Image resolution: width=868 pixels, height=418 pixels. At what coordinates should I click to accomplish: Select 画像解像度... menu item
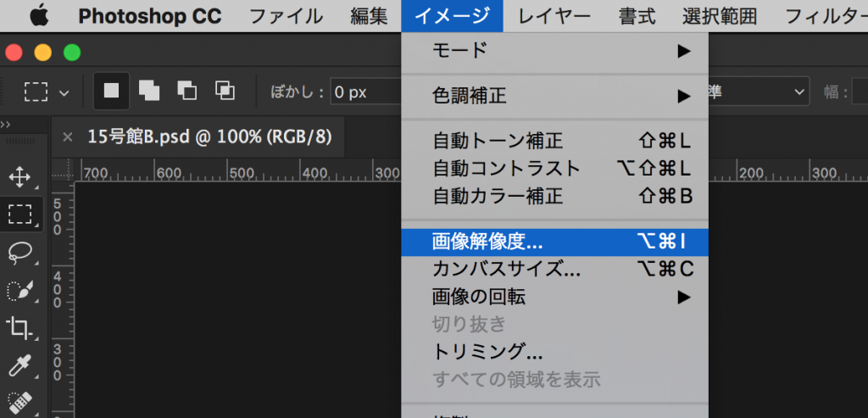pyautogui.click(x=554, y=242)
